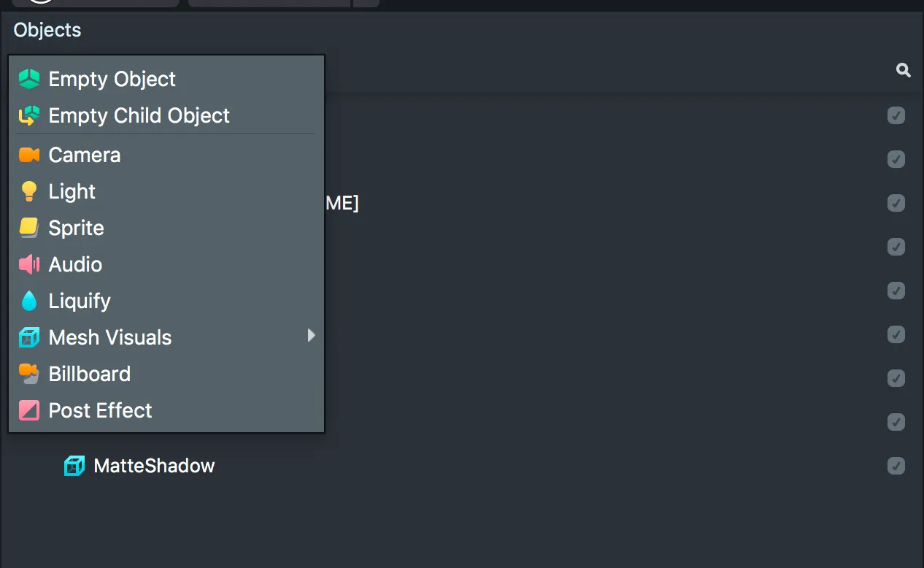
Task: Click the cube icon next to MatteShadow
Action: click(74, 465)
